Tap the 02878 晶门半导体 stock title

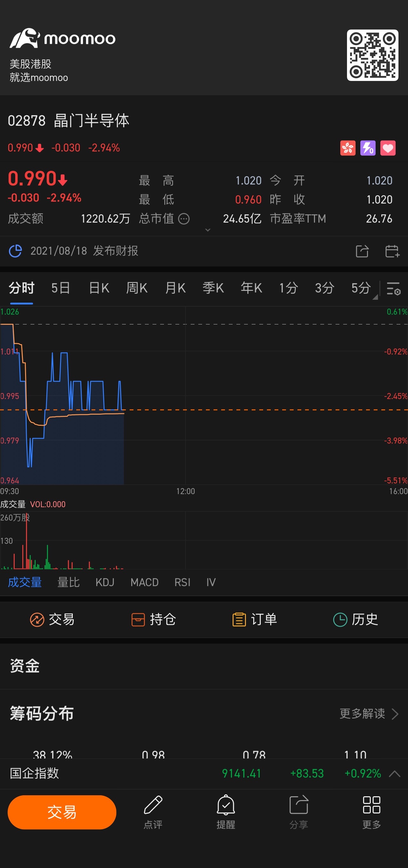pos(68,121)
